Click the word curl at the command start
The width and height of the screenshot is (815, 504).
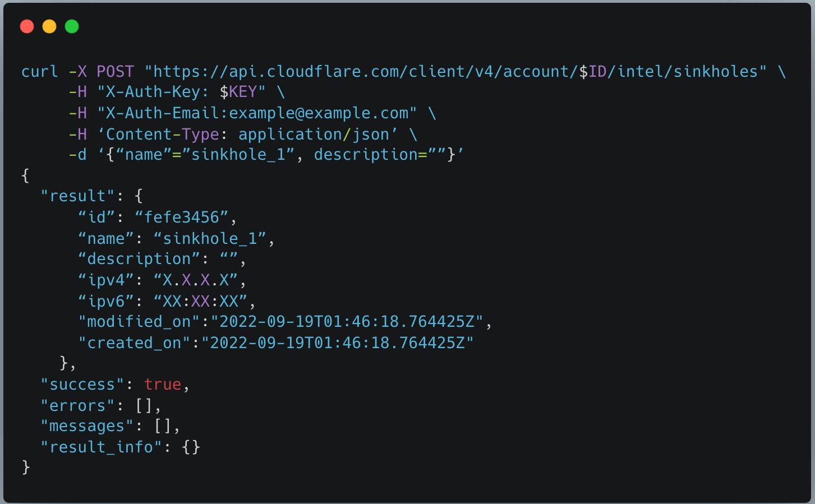point(40,72)
